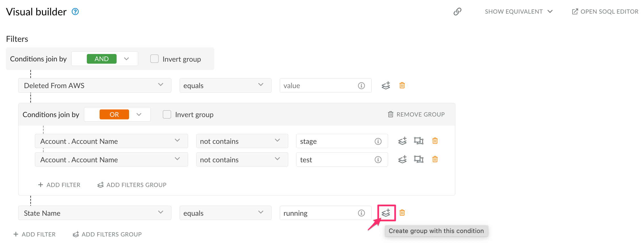
Task: Delete the State Name filter
Action: point(402,213)
